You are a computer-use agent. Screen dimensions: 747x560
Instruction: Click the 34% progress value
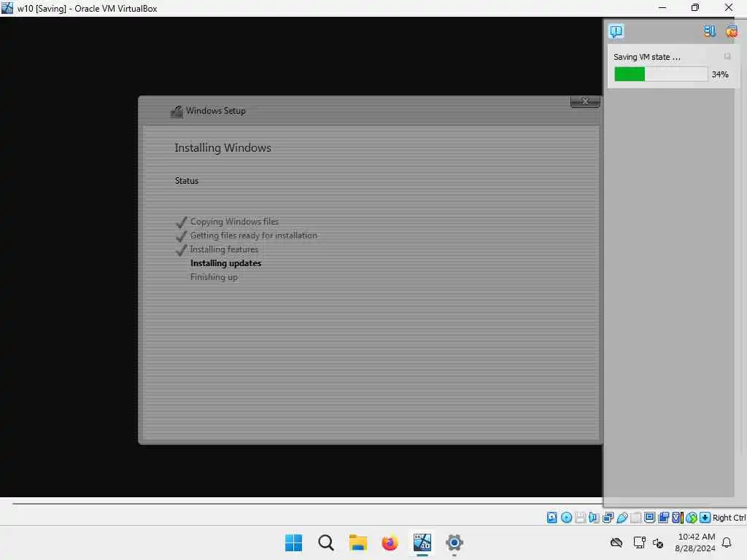[x=720, y=74]
